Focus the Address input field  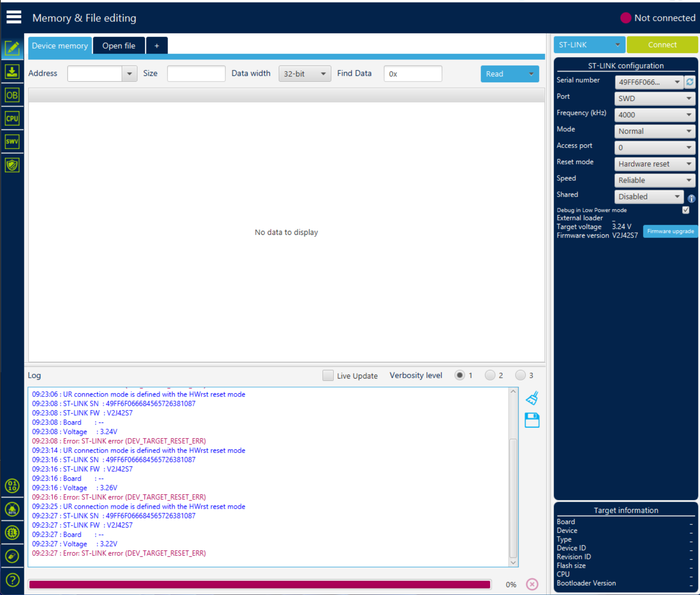pyautogui.click(x=95, y=74)
